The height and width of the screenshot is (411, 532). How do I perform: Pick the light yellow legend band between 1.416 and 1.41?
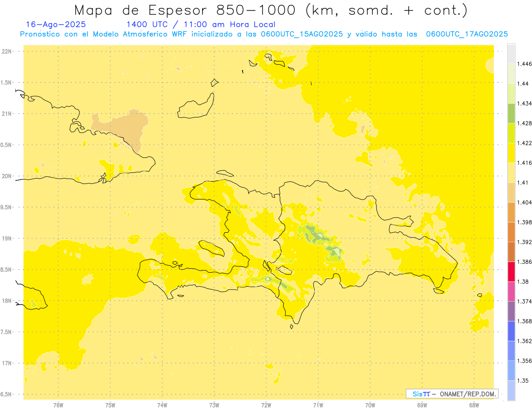click(x=511, y=173)
